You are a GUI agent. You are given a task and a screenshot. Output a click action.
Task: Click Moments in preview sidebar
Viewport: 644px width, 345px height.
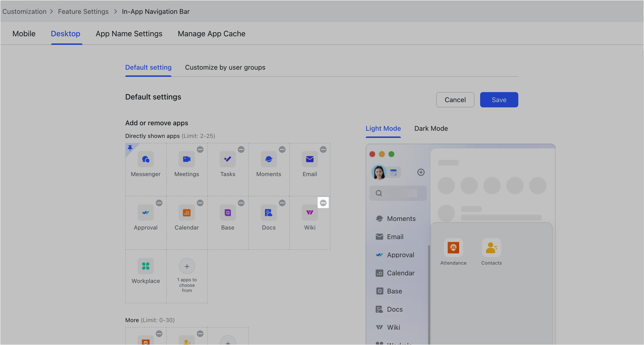click(395, 219)
